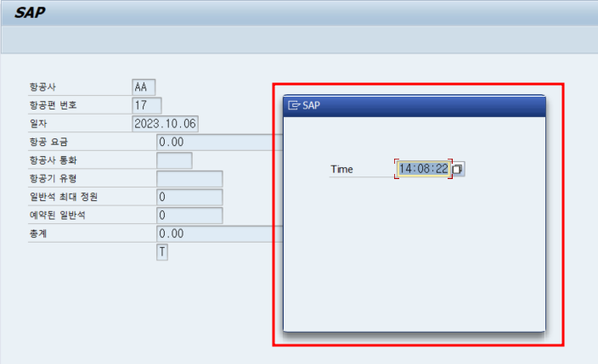This screenshot has height=364, width=598.
Task: Click the 예약된 일반석 field
Action: pyautogui.click(x=189, y=216)
